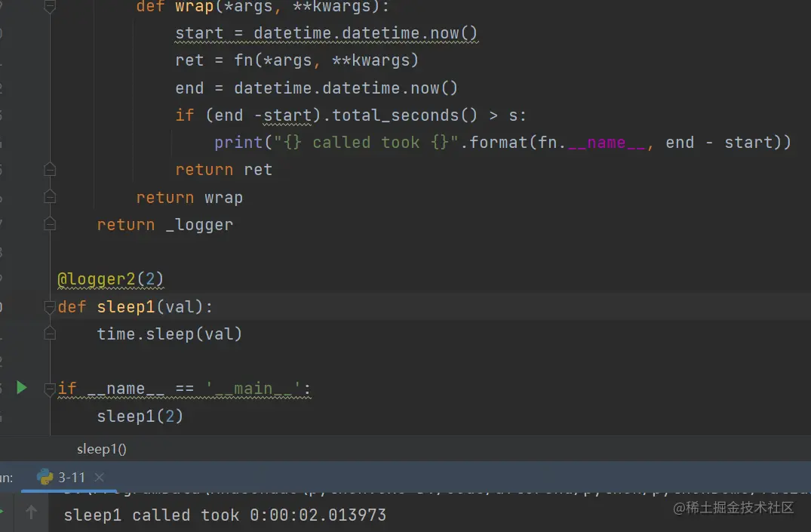Click the Python icon on 3-11 tab
The width and height of the screenshot is (811, 532).
[45, 477]
